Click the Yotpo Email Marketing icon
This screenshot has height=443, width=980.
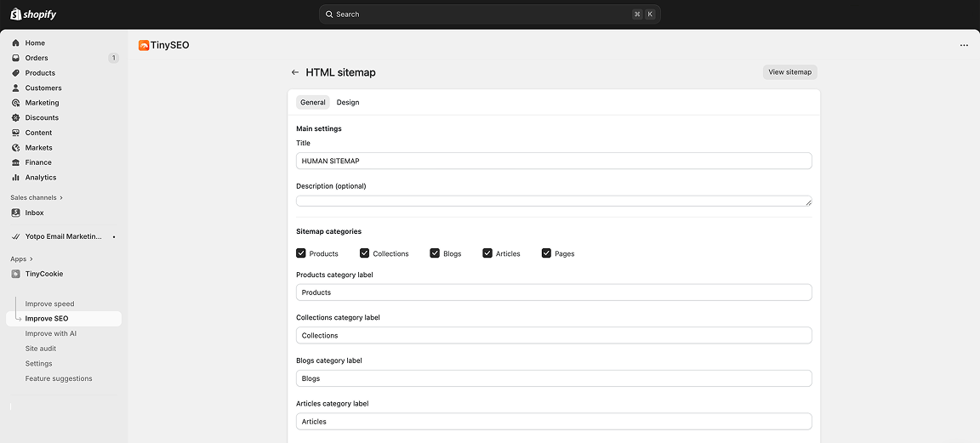pyautogui.click(x=15, y=237)
